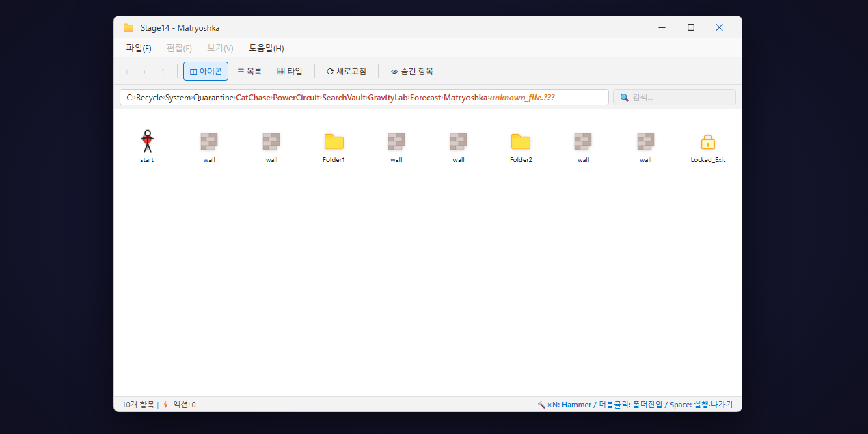Click the forward navigation arrow
Screen dimensions: 868x434
tap(144, 72)
